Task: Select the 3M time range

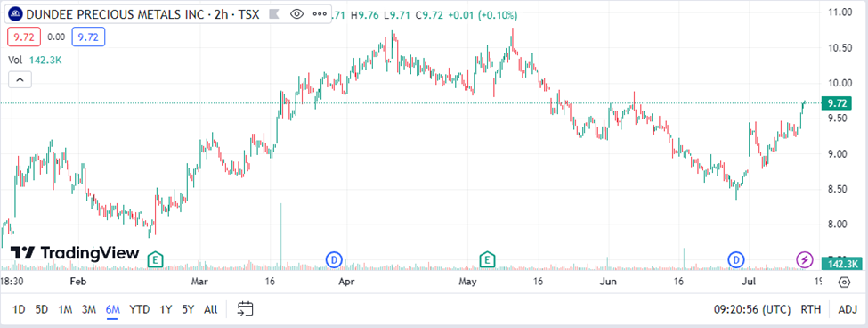Action: [88, 309]
